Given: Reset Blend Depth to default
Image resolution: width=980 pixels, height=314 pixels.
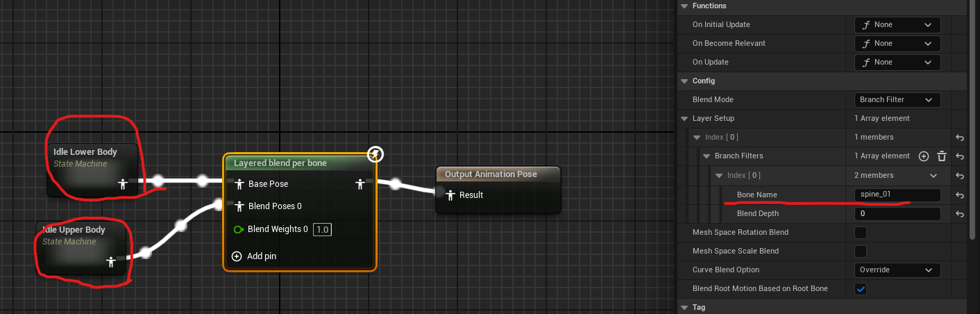Looking at the screenshot, I should 960,214.
